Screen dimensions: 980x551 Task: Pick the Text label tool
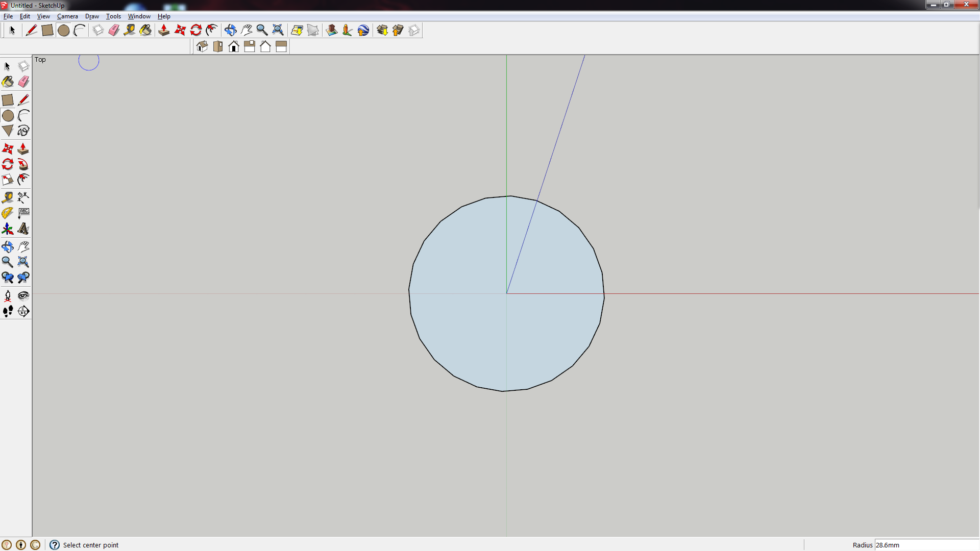pos(23,213)
